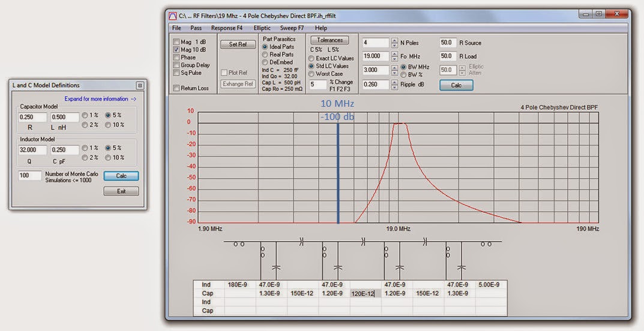Increase Ripple dB with the up arrow

click(x=394, y=82)
